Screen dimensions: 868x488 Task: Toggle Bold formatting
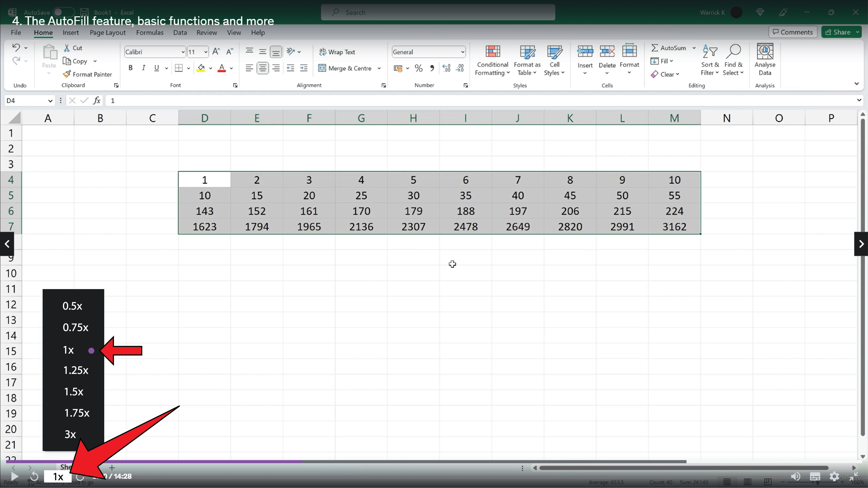tap(130, 68)
